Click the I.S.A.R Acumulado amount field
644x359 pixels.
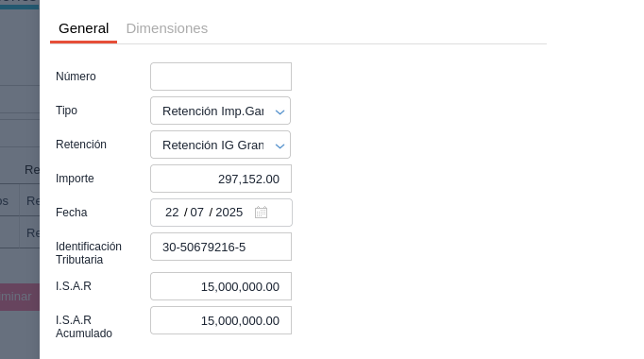click(221, 320)
